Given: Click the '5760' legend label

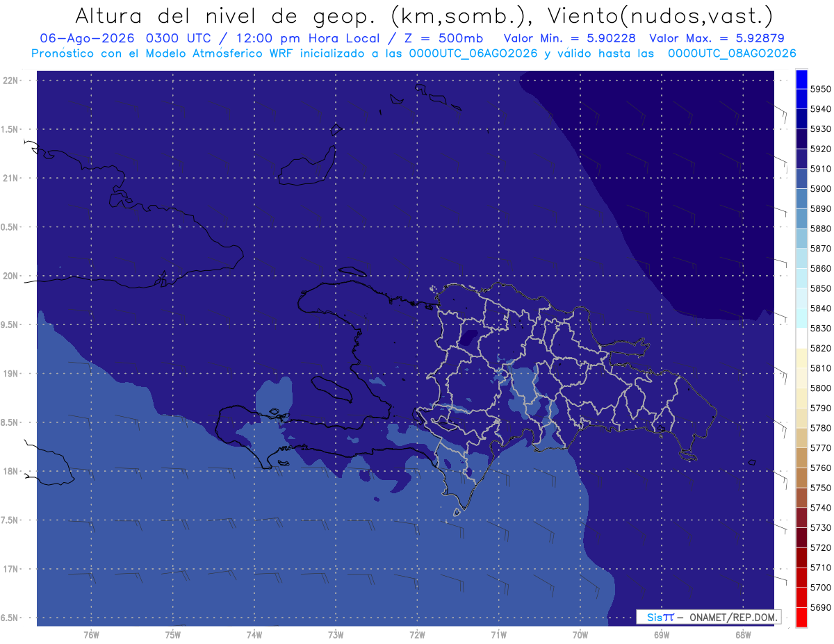Looking at the screenshot, I should [820, 468].
